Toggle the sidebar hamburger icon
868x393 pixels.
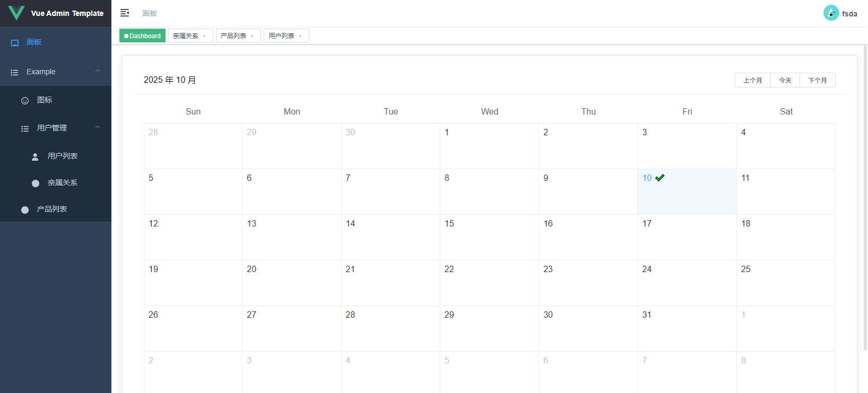point(125,13)
